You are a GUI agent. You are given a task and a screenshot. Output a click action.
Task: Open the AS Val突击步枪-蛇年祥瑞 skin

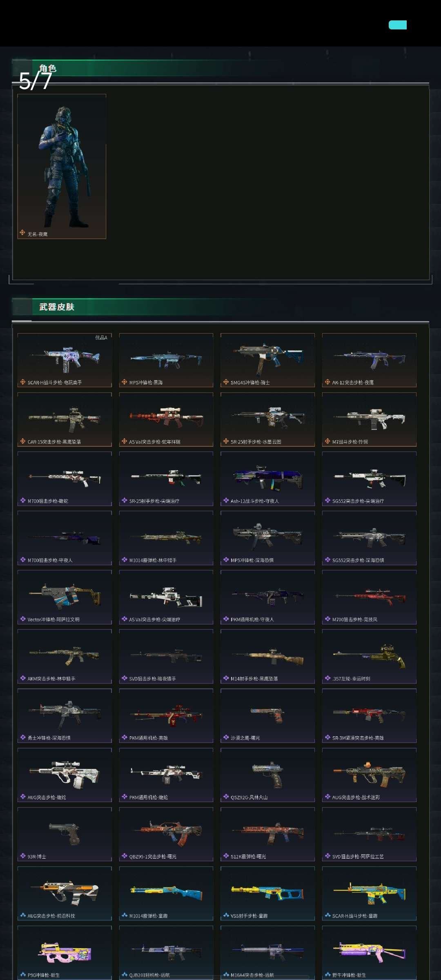(166, 419)
